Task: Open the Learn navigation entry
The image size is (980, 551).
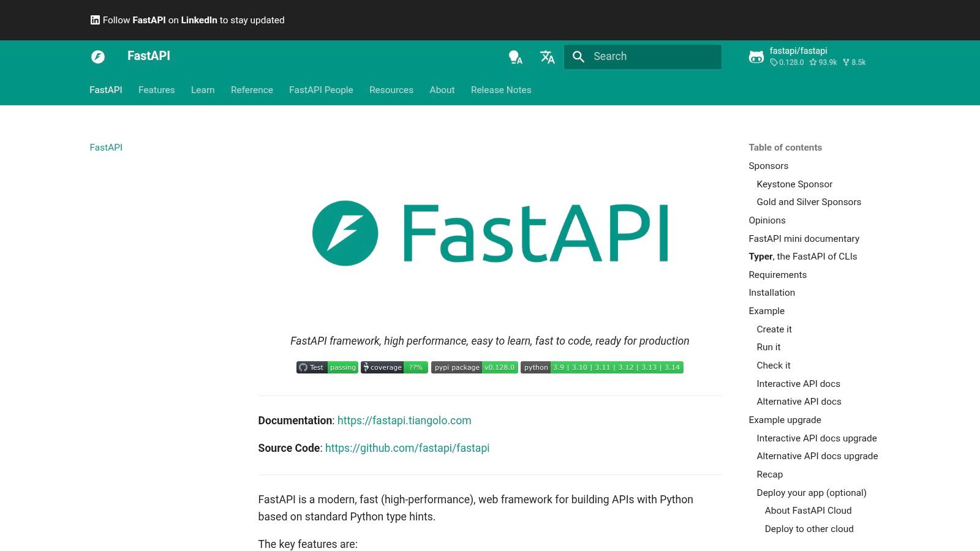Action: 203,90
